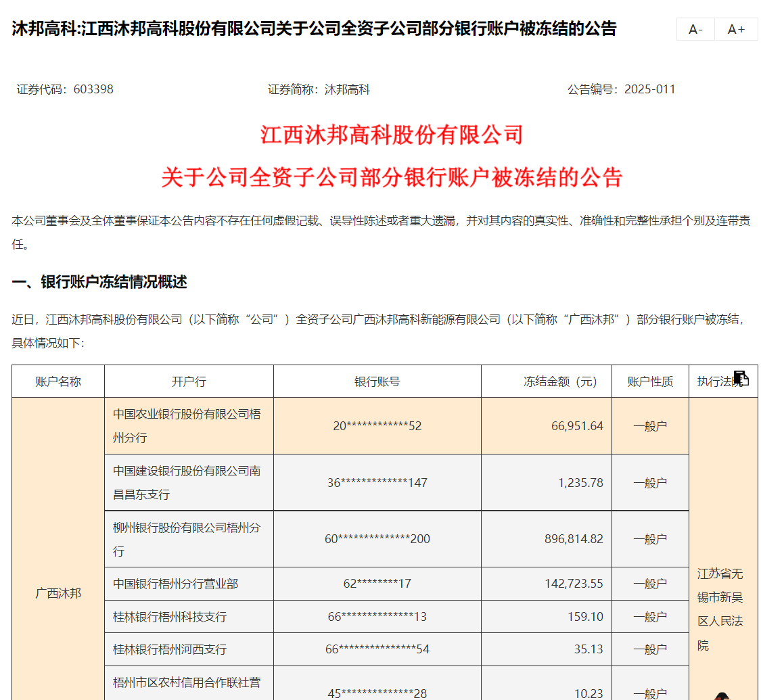Screen dimensions: 761x700
Task: Click the floating mascot icon at bottom right
Action: click(x=722, y=695)
